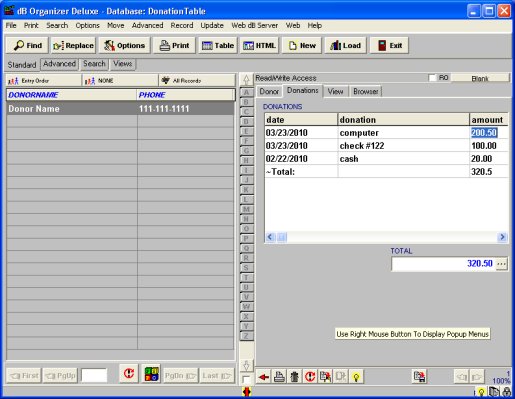Open the NONE secondary sort selector
This screenshot has height=399, width=515.
click(120, 81)
